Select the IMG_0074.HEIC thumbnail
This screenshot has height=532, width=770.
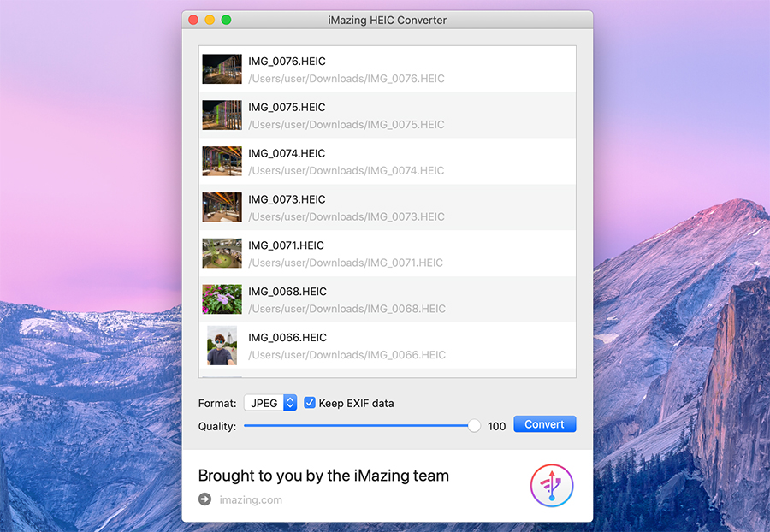point(222,162)
